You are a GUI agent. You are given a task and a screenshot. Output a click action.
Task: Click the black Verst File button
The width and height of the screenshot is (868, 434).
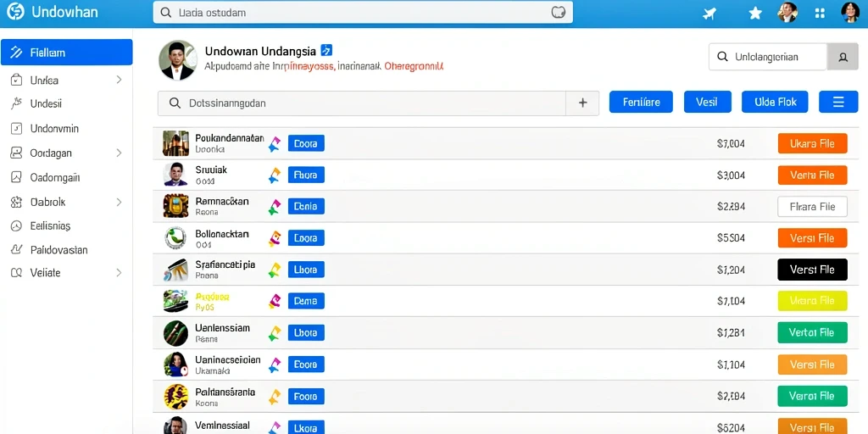pyautogui.click(x=812, y=270)
